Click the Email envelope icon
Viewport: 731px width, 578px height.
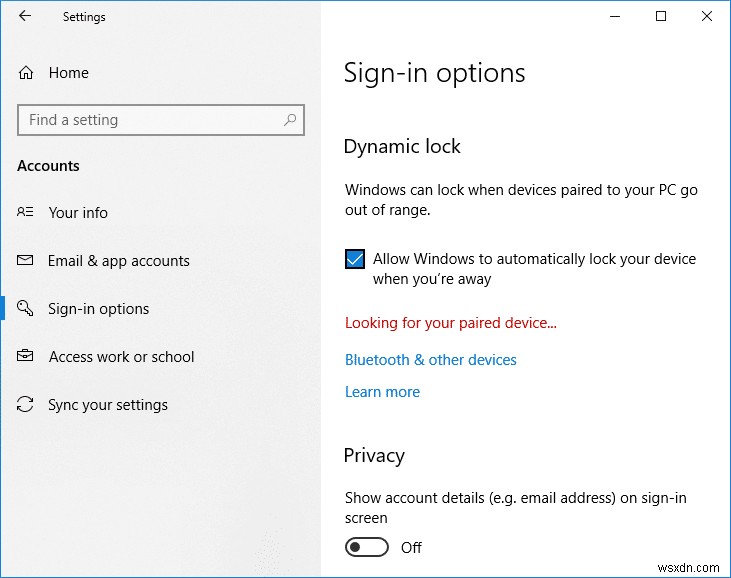pyautogui.click(x=25, y=260)
